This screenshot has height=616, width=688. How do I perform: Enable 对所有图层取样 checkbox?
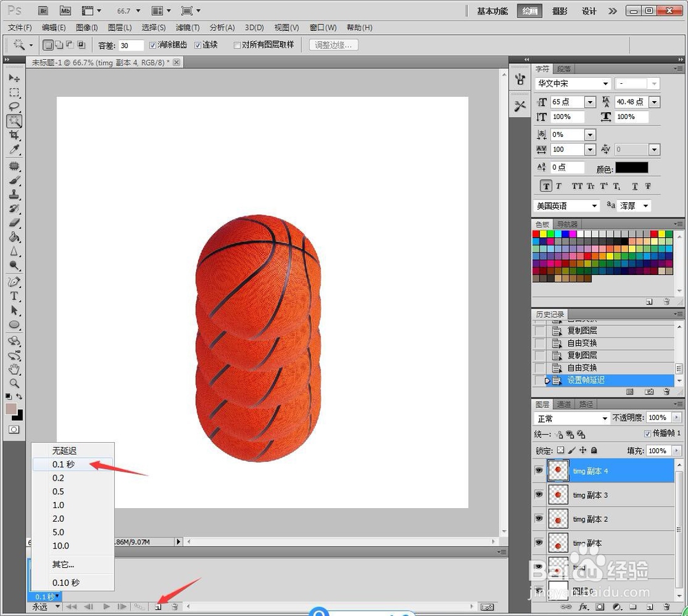237,45
